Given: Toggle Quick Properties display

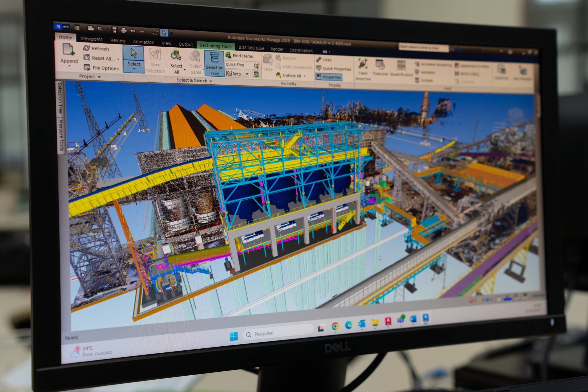Looking at the screenshot, I should point(334,68).
